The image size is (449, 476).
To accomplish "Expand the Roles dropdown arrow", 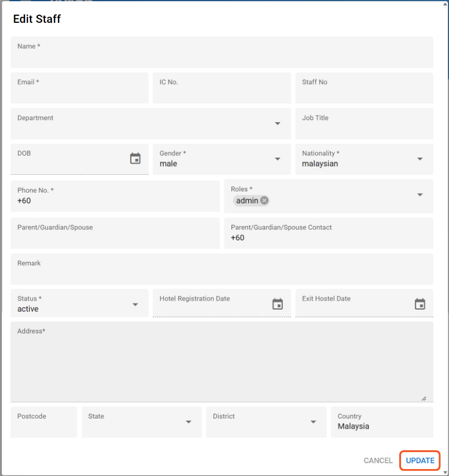I will [x=420, y=195].
